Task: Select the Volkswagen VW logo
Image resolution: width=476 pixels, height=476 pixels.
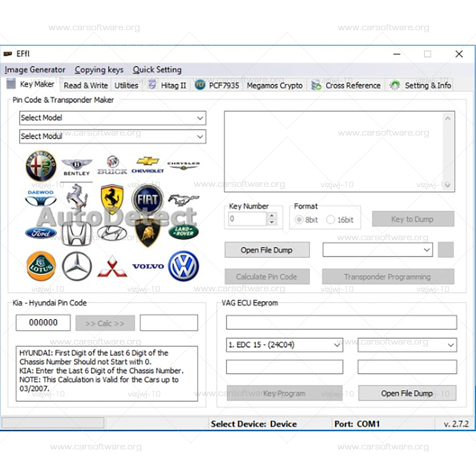Action: click(x=183, y=266)
